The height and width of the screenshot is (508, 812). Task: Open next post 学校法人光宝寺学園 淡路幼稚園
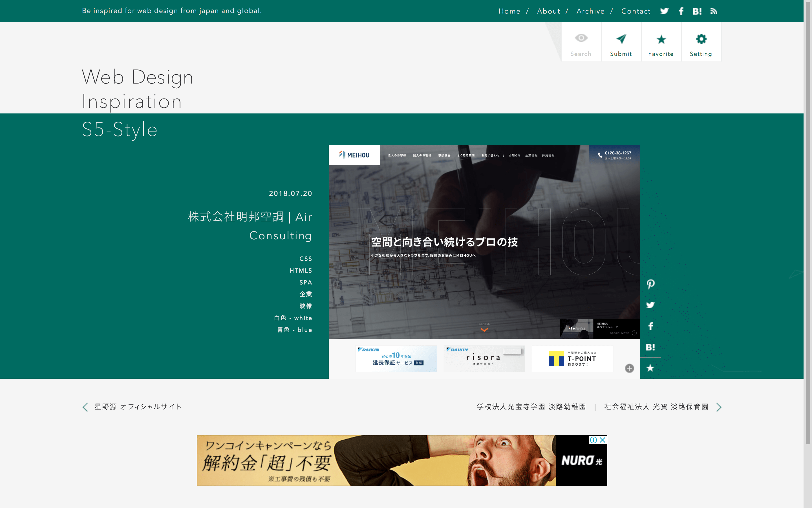tap(593, 407)
